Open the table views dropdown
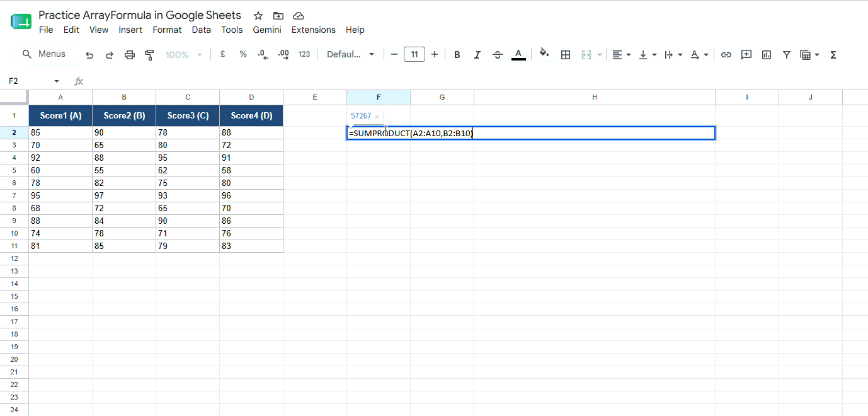 [809, 55]
